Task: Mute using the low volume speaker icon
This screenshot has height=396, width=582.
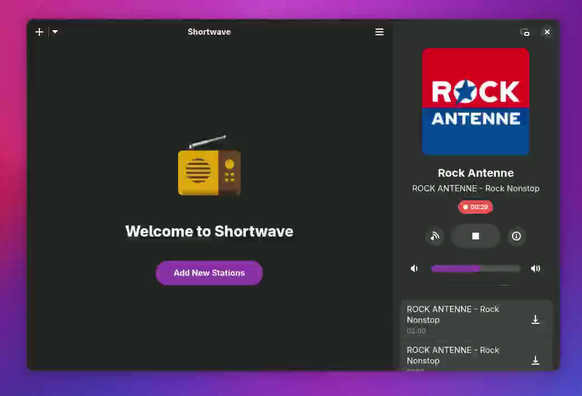Action: pyautogui.click(x=414, y=268)
